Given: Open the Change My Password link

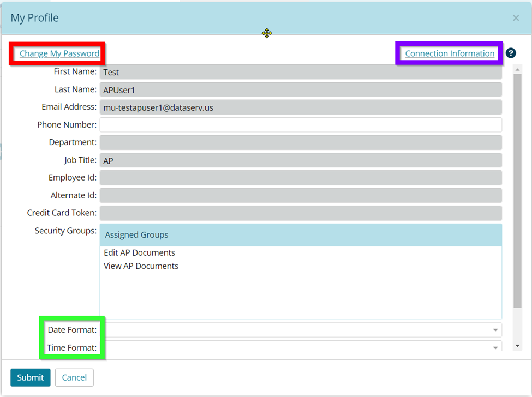Looking at the screenshot, I should [x=59, y=53].
